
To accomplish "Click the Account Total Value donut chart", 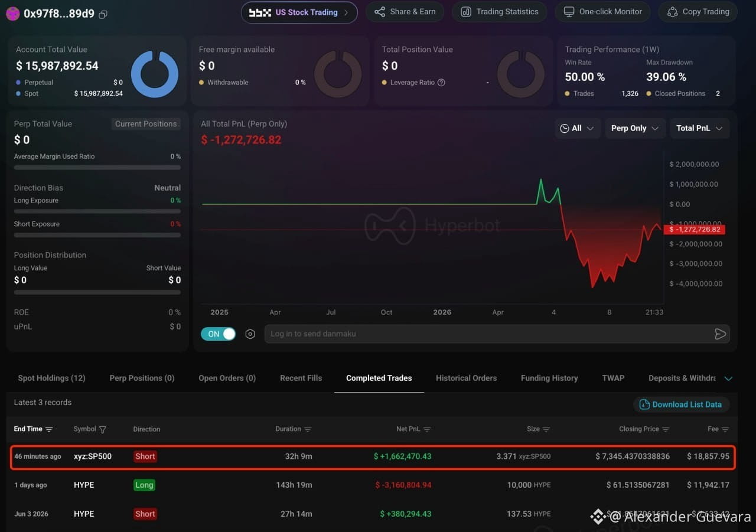I will (x=154, y=74).
